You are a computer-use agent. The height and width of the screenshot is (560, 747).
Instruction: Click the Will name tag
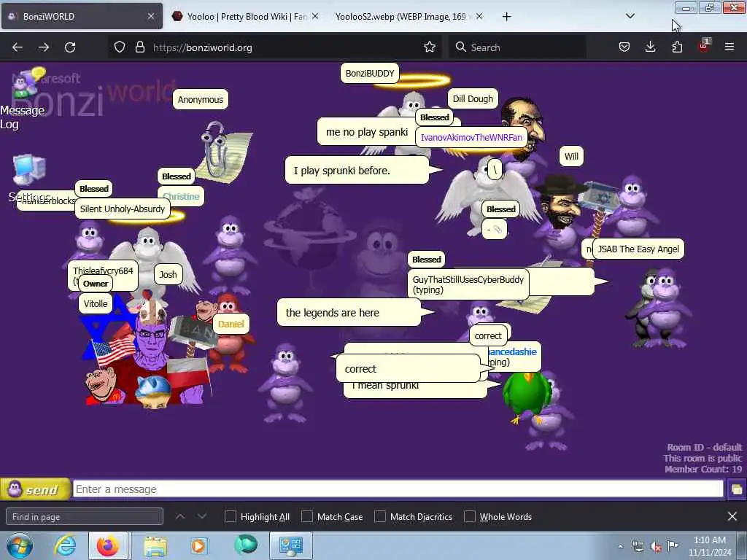(x=571, y=156)
